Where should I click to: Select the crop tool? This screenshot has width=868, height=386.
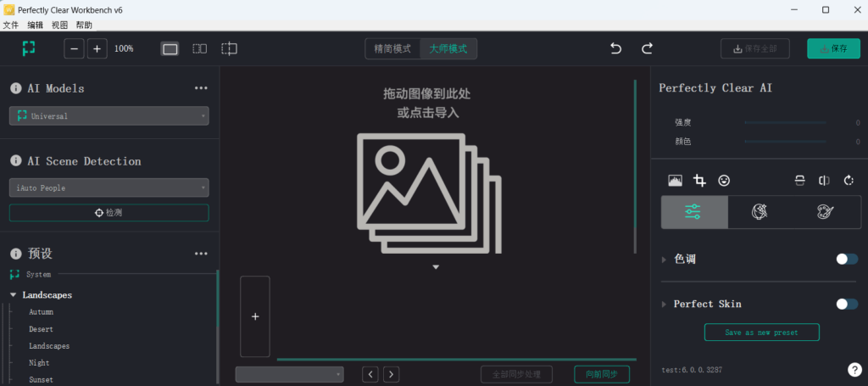pos(699,181)
